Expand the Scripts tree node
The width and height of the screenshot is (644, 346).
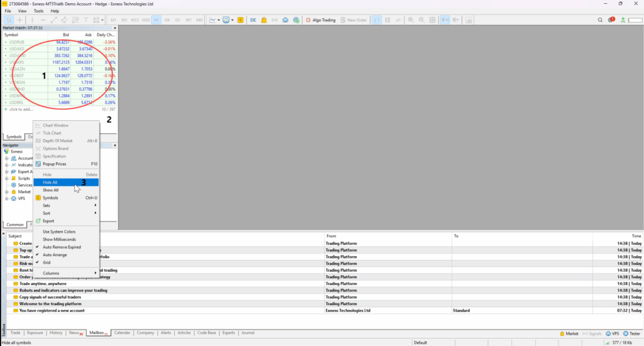point(7,179)
